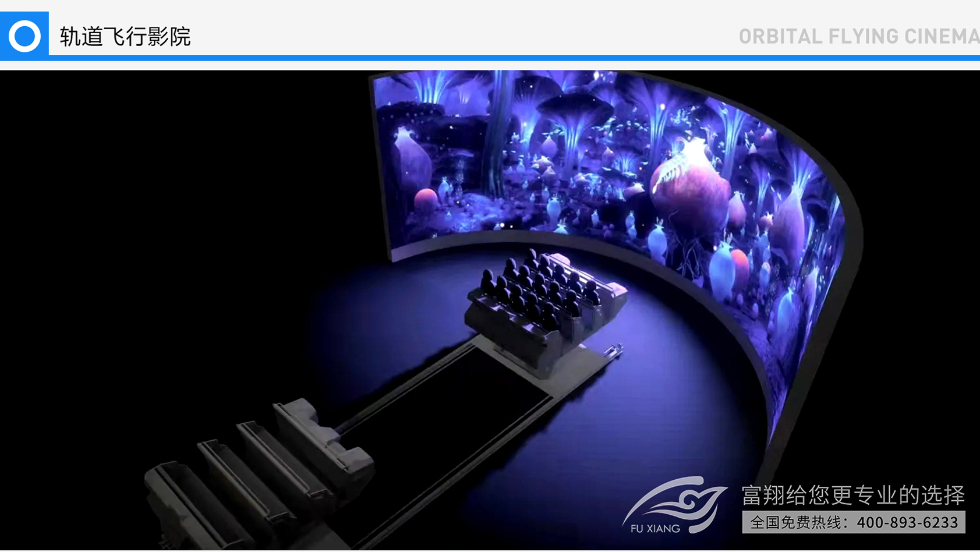Screen dimensions: 980x552
Task: Click the 全国免费热线 label
Action: tap(799, 522)
